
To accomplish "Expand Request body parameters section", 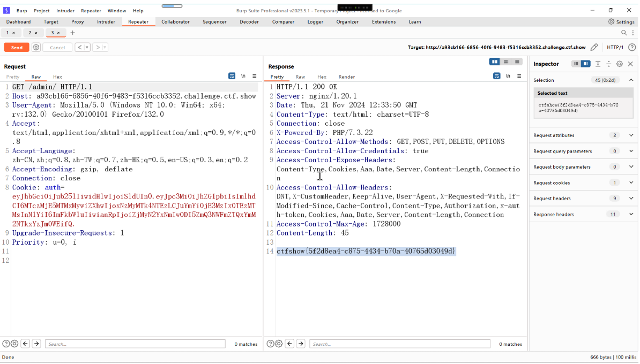I will click(x=631, y=166).
